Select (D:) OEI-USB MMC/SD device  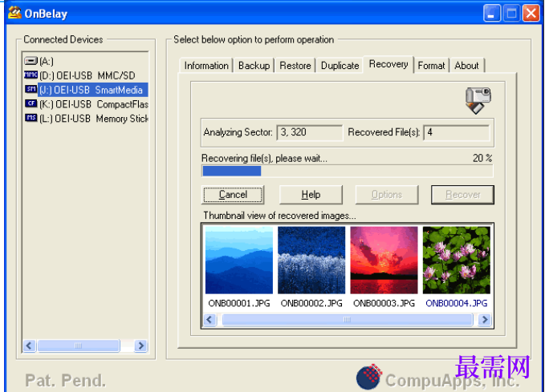click(x=87, y=75)
